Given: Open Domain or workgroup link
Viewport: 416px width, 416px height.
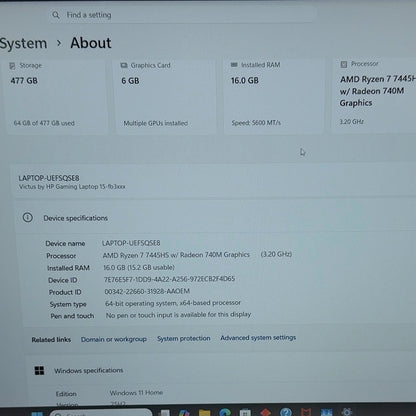Looking at the screenshot, I should (x=114, y=339).
